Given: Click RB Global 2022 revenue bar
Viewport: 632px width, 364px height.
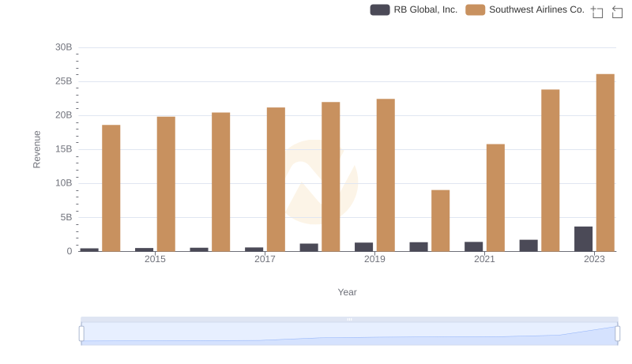Looking at the screenshot, I should click(x=529, y=246).
